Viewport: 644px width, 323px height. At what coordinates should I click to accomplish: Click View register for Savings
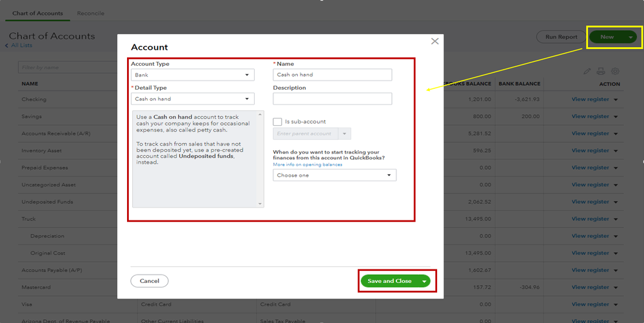tap(590, 116)
